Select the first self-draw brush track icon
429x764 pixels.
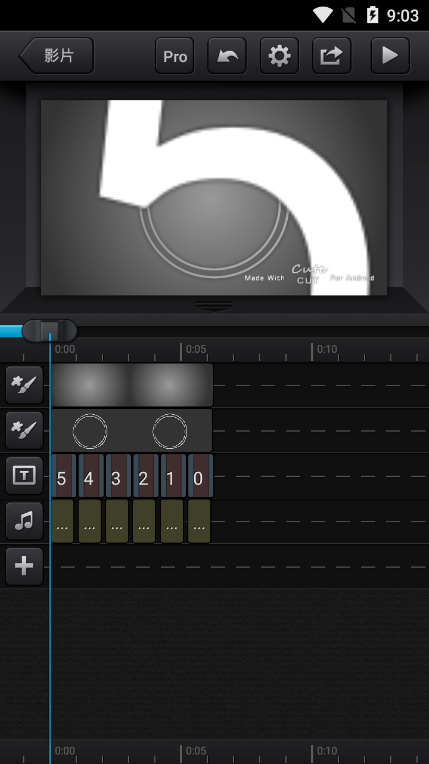tap(24, 385)
